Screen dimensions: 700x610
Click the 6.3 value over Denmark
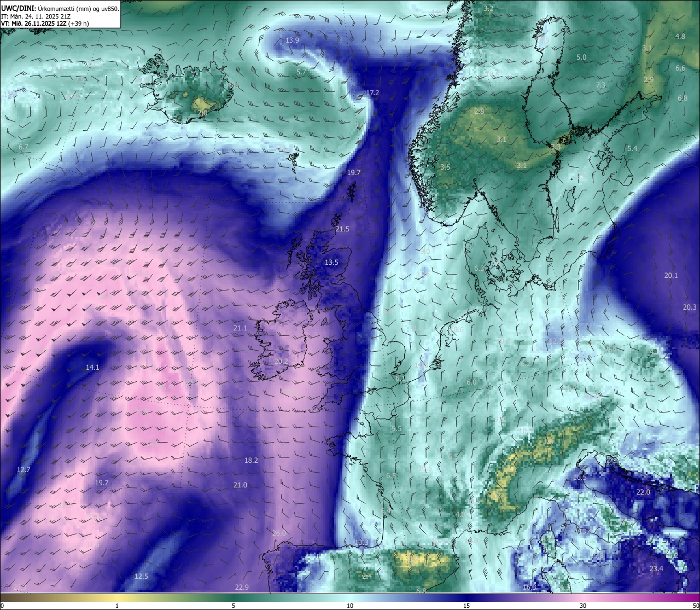pos(479,269)
